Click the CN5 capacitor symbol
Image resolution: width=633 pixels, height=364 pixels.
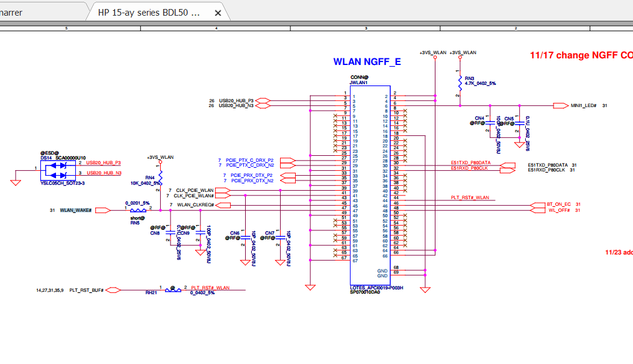click(x=520, y=123)
